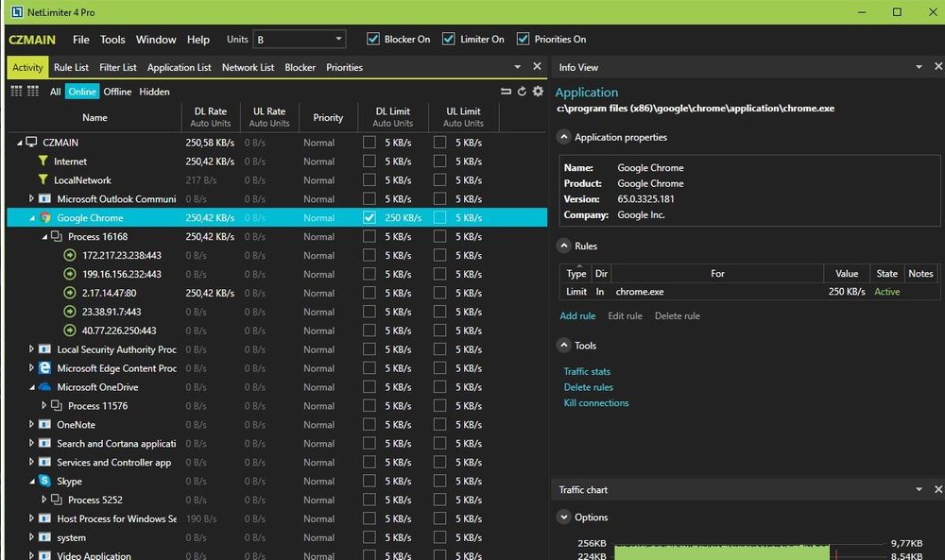Close the Activity panel
The width and height of the screenshot is (945, 560).
coord(537,66)
